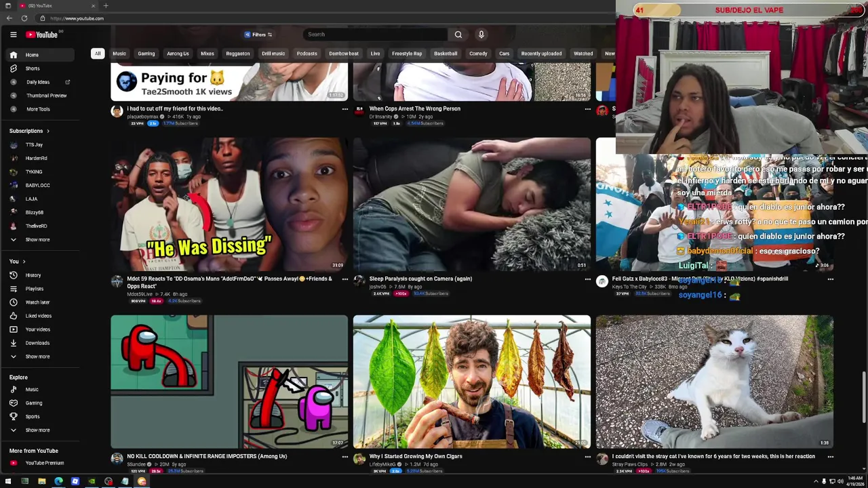The image size is (868, 488).
Task: Open the Among Us imposters video thumbnail
Action: [x=229, y=382]
